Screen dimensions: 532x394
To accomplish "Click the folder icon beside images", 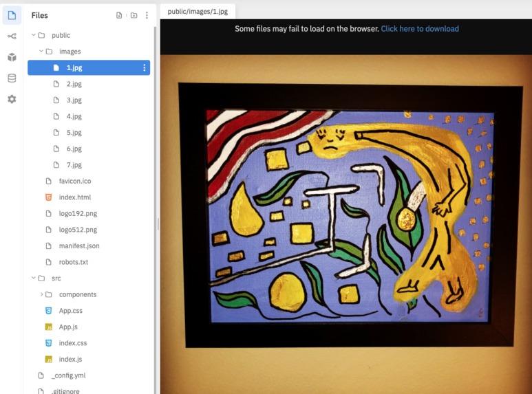I will coord(49,51).
